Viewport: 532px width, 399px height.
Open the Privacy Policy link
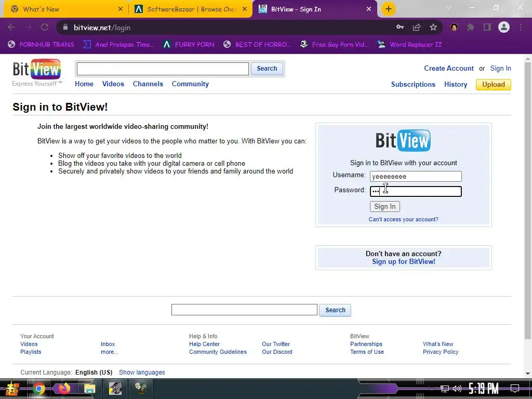point(441,352)
